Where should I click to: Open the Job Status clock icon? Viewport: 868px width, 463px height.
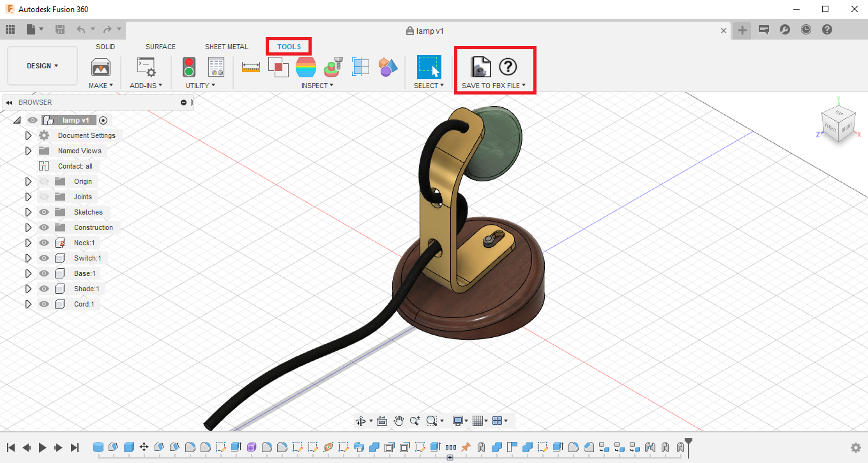pos(806,30)
